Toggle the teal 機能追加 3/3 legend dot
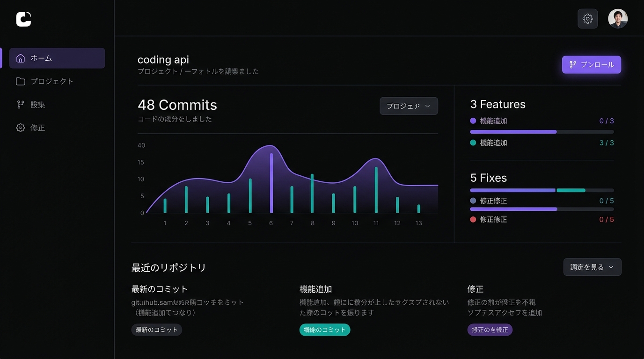This screenshot has width=644, height=359. 473,143
